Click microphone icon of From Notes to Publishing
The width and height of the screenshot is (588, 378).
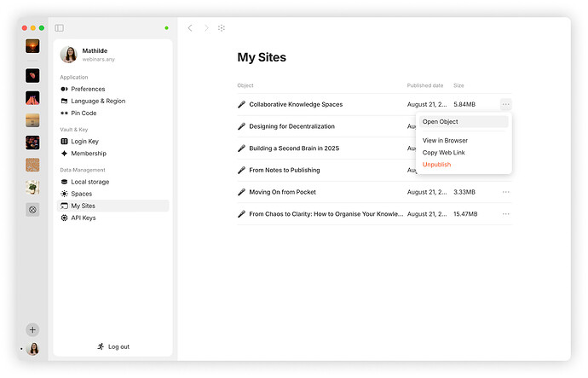pyautogui.click(x=241, y=170)
